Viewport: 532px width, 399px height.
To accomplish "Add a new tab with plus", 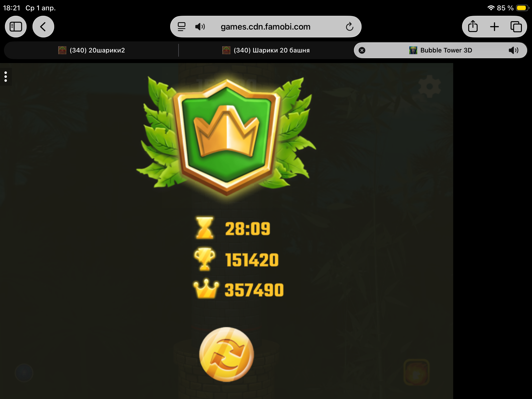I will click(494, 27).
